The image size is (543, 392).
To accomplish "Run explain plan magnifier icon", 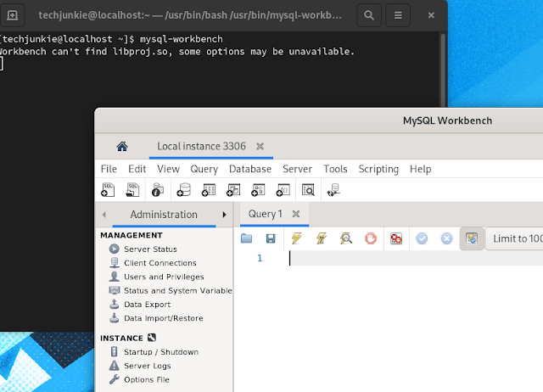I will pos(346,238).
